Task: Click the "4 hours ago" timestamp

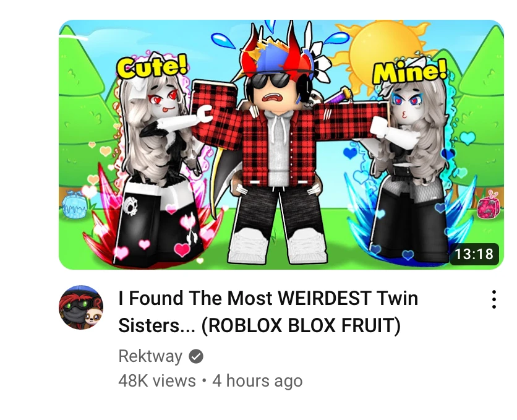Action: [x=257, y=381]
